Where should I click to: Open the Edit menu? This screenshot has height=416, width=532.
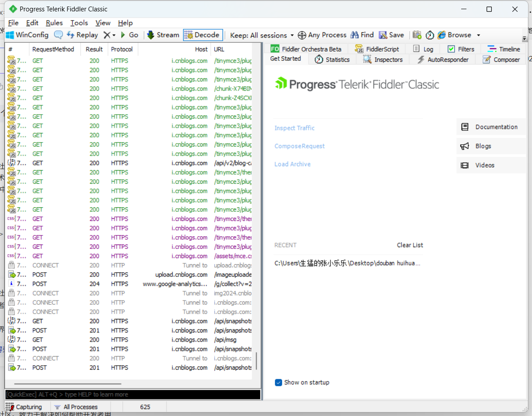(x=32, y=23)
